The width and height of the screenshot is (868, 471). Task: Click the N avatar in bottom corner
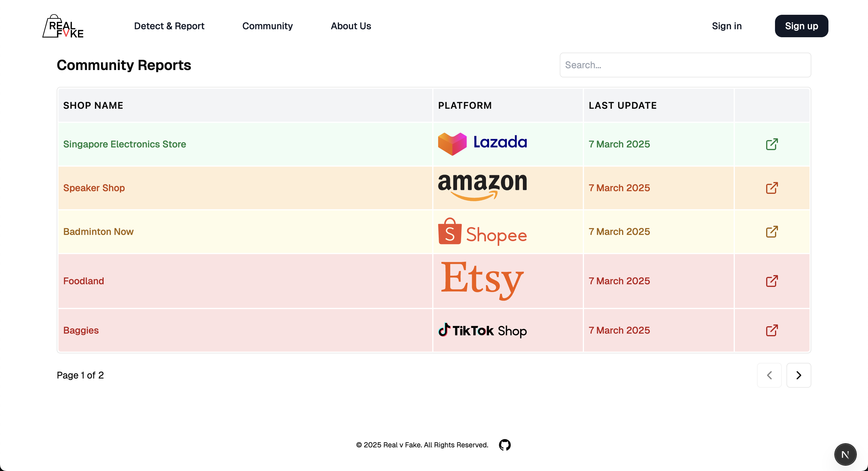coord(846,454)
